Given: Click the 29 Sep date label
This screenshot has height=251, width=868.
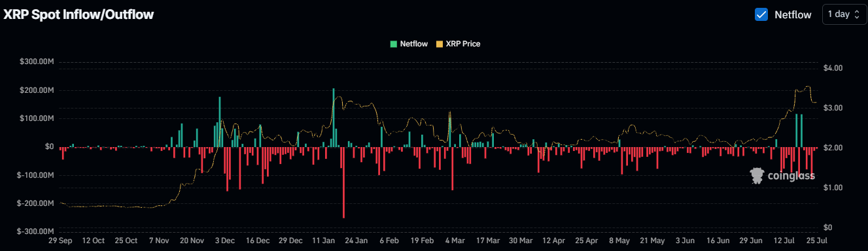Looking at the screenshot, I should point(60,241).
